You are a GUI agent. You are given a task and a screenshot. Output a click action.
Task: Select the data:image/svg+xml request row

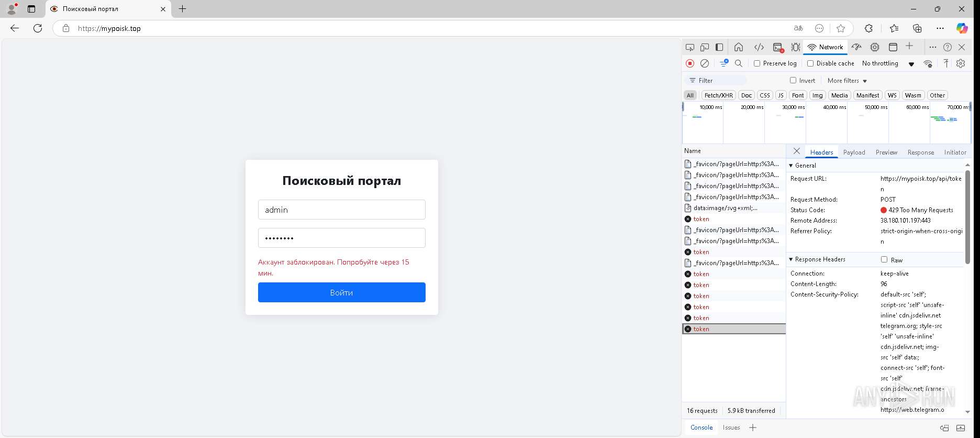pos(733,208)
